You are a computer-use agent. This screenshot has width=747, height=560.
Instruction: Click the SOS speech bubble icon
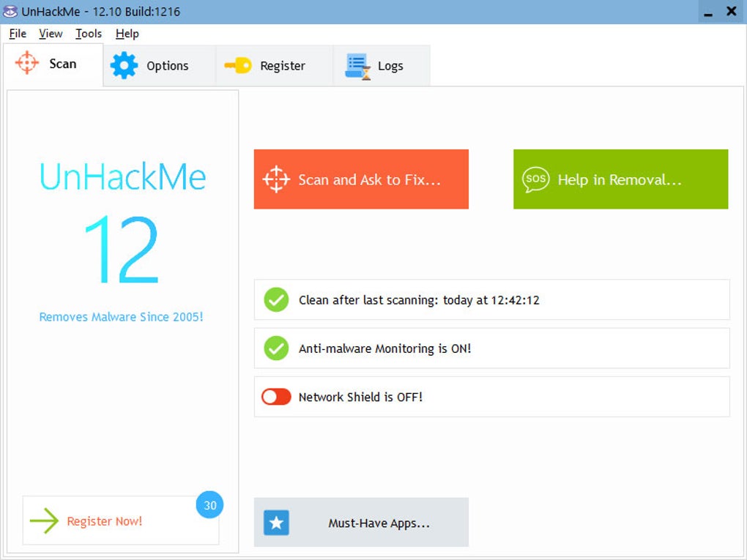pyautogui.click(x=535, y=179)
